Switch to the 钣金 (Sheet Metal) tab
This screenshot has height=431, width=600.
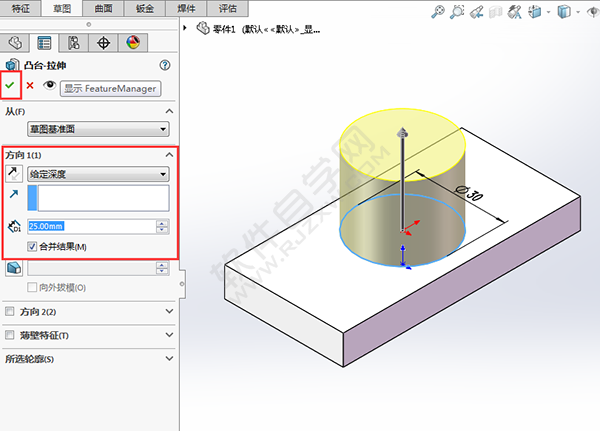click(x=145, y=8)
